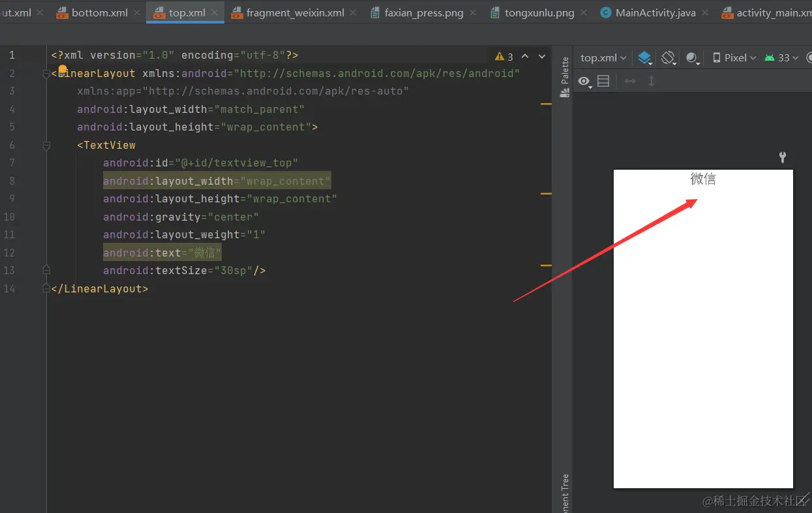Click the yellow warning triangle icon

click(500, 57)
